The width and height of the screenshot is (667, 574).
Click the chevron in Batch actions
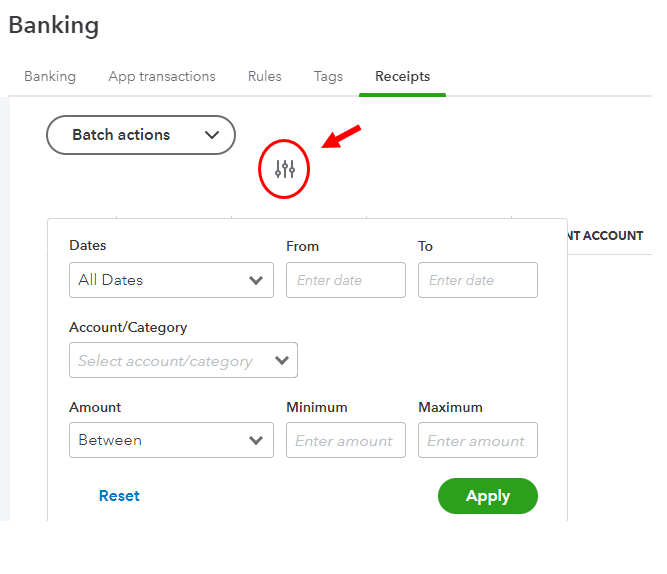pyautogui.click(x=211, y=135)
